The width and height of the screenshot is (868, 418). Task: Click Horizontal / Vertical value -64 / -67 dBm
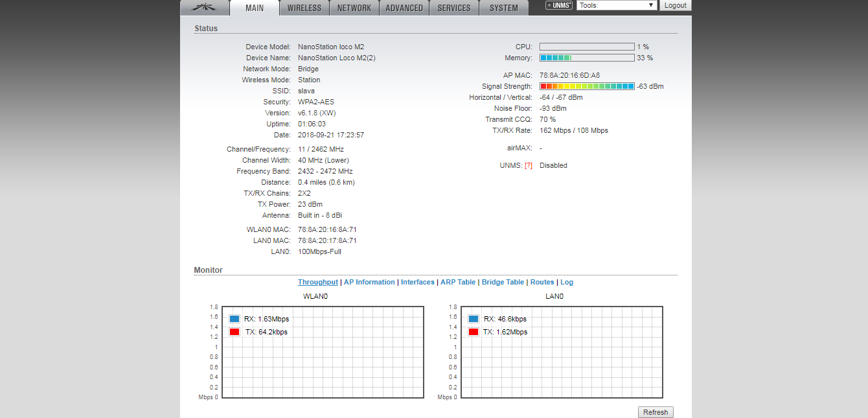(x=561, y=97)
